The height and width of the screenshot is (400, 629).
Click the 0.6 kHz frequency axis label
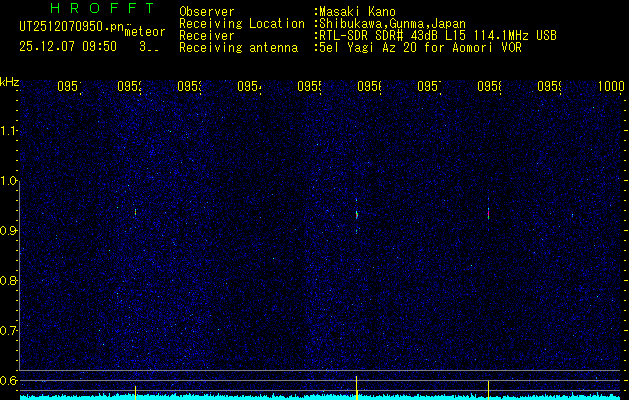click(x=8, y=380)
